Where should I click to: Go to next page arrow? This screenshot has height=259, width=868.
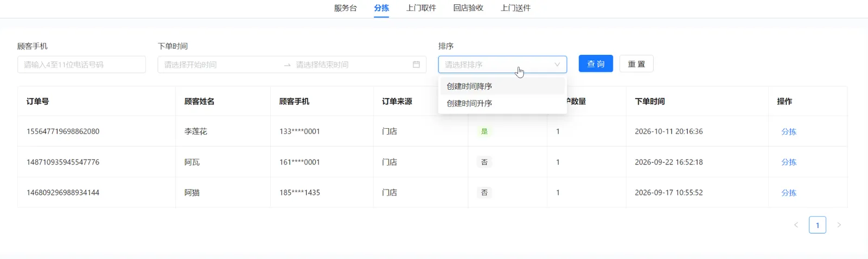(x=839, y=225)
